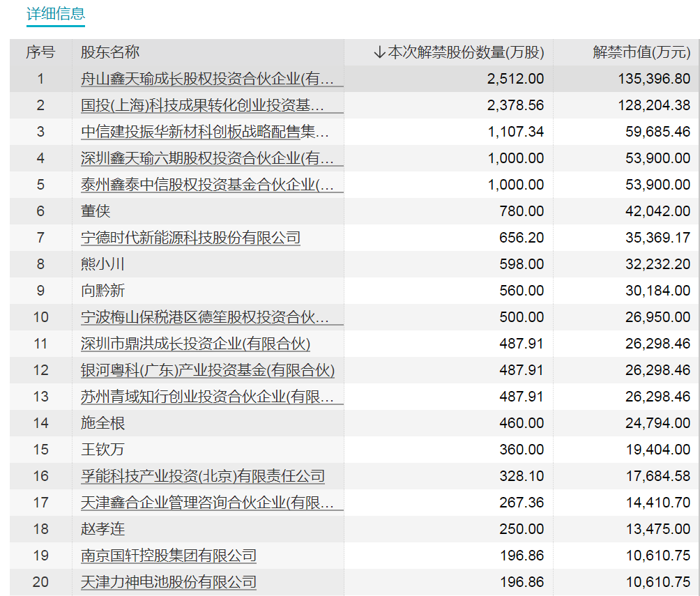Open 舟山鑫天瑜成长股权投资合伙企业 link
Image resolution: width=700 pixels, height=596 pixels.
click(207, 79)
